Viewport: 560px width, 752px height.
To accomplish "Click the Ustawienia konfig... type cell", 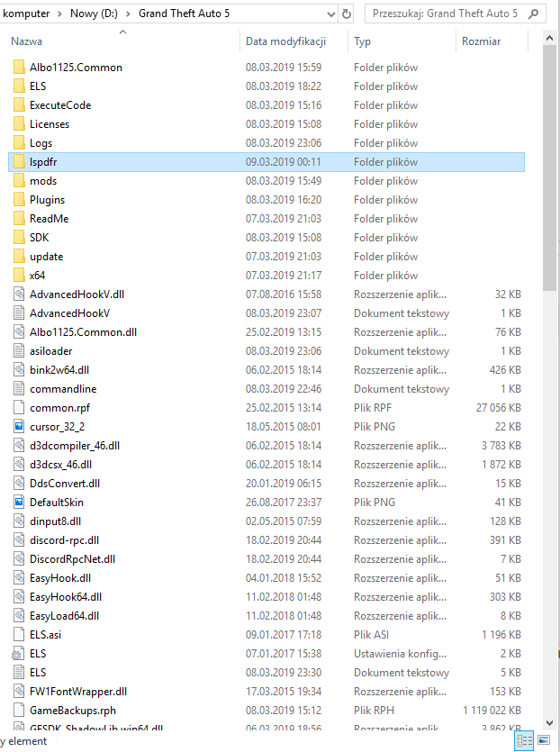I will (400, 654).
